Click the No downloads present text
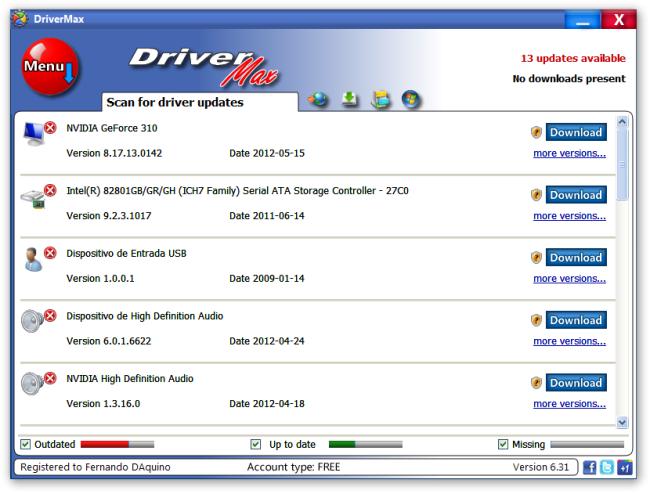The image size is (650, 494). point(569,79)
